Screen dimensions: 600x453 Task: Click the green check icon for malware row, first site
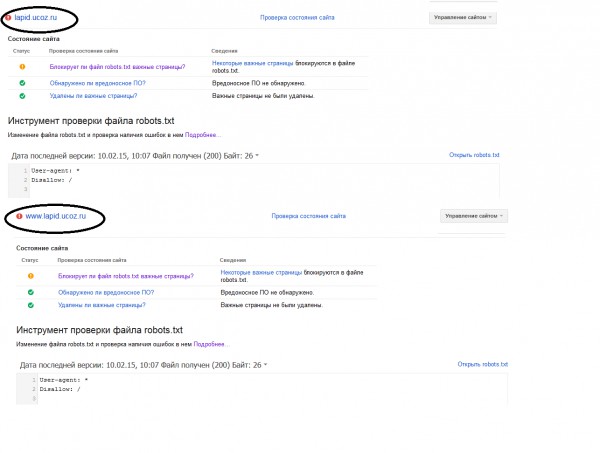pos(22,83)
